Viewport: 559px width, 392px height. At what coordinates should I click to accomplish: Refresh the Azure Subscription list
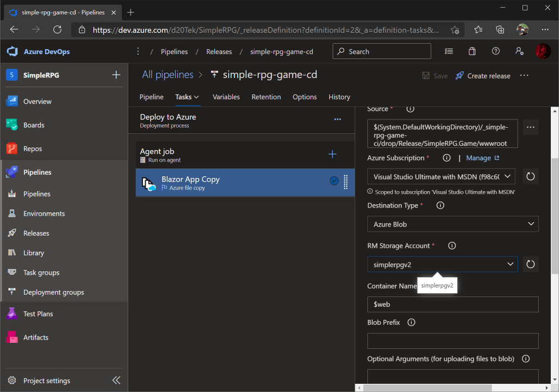click(530, 176)
